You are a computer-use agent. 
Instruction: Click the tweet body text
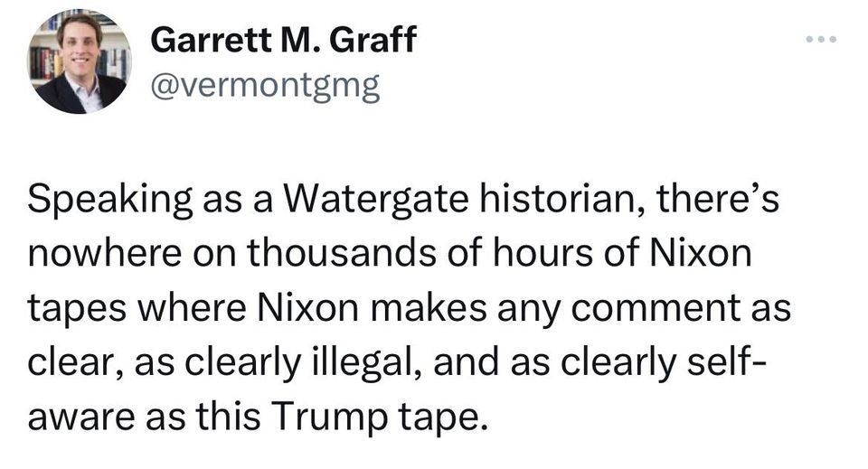coord(407,307)
